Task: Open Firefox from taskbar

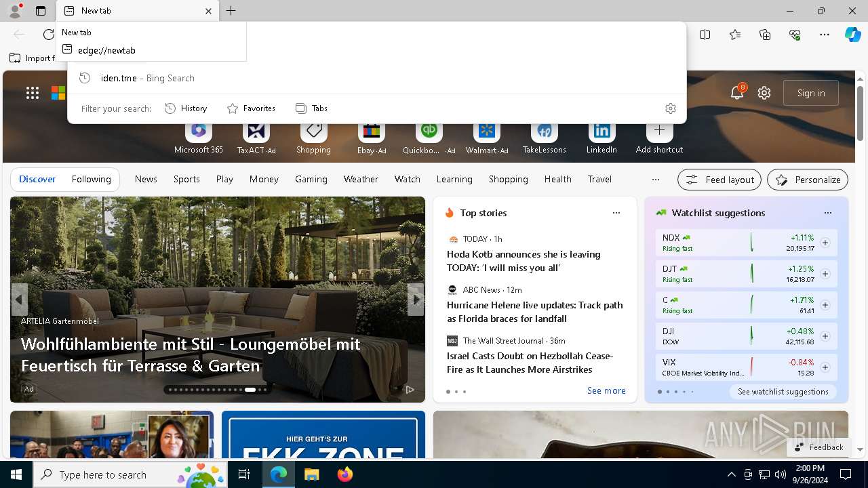Action: point(344,474)
